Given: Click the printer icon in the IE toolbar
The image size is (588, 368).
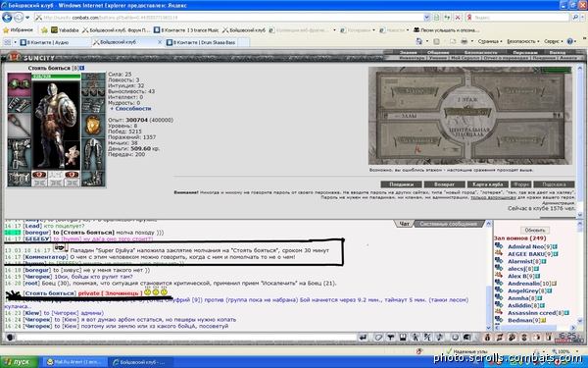Looking at the screenshot, I should click(465, 41).
